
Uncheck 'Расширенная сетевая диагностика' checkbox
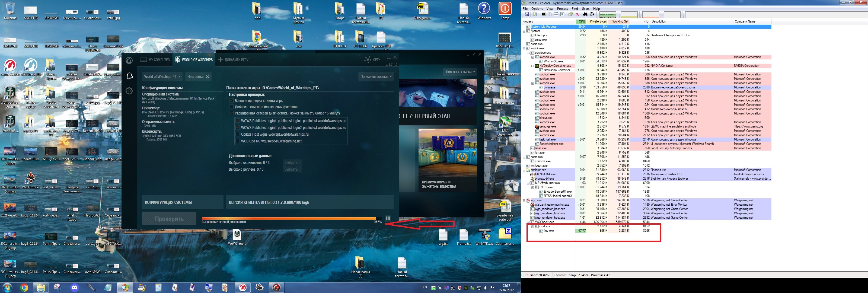(231, 113)
